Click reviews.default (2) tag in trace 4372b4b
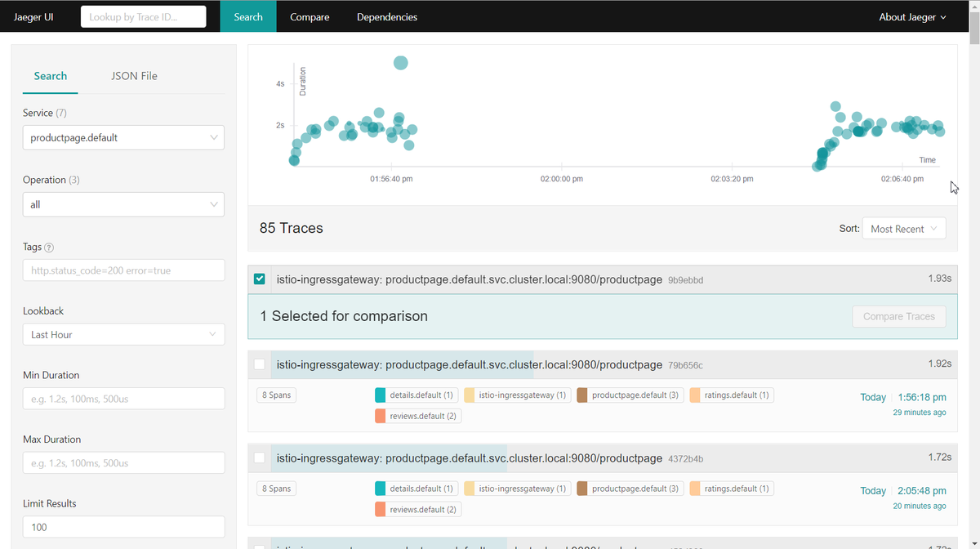Screen dimensions: 980x549 [x=418, y=509]
